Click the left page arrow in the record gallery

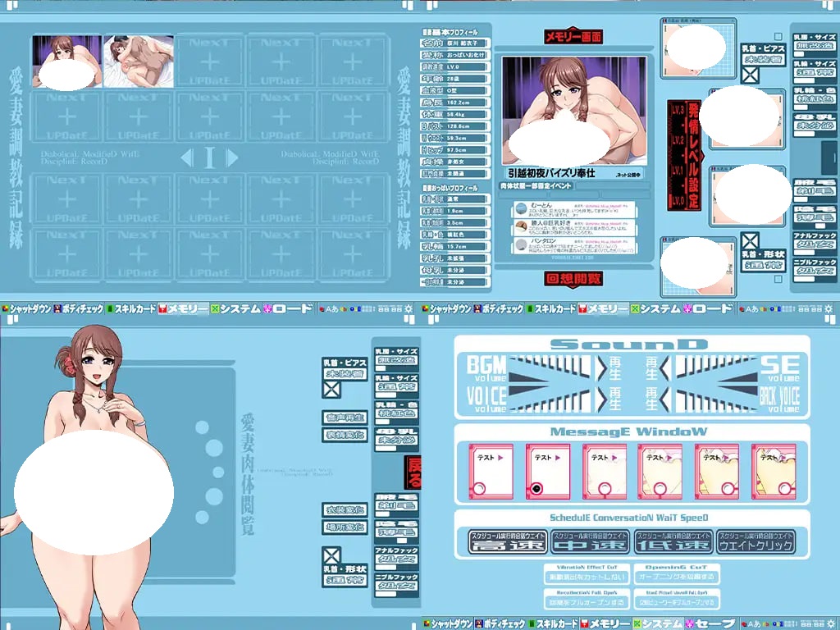click(186, 157)
